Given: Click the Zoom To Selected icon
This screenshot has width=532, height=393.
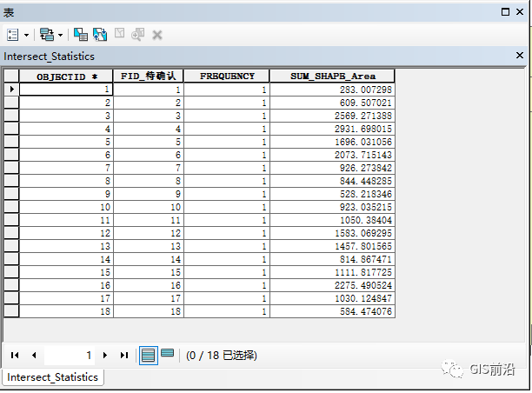Looking at the screenshot, I should 137,35.
